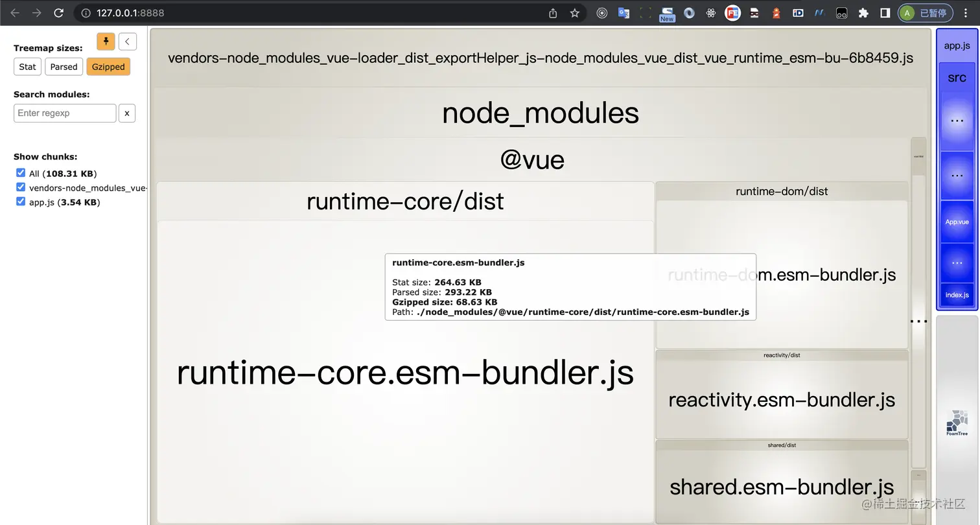Collapse the sidebar with the chevron button

[x=128, y=41]
